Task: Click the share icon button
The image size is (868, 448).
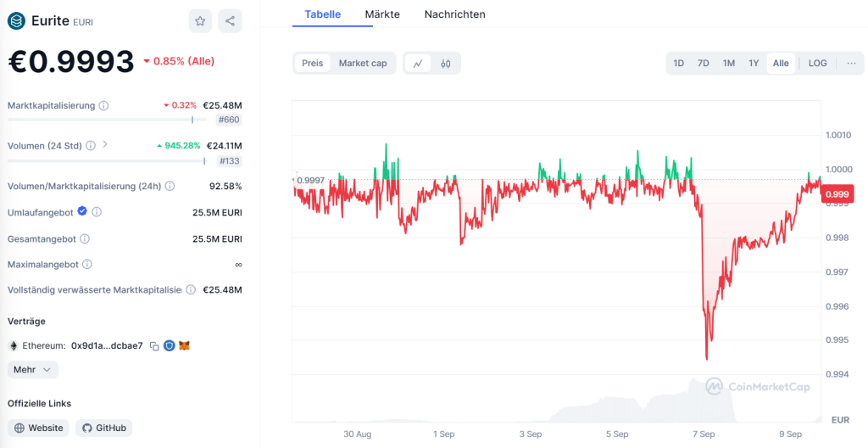Action: (230, 21)
